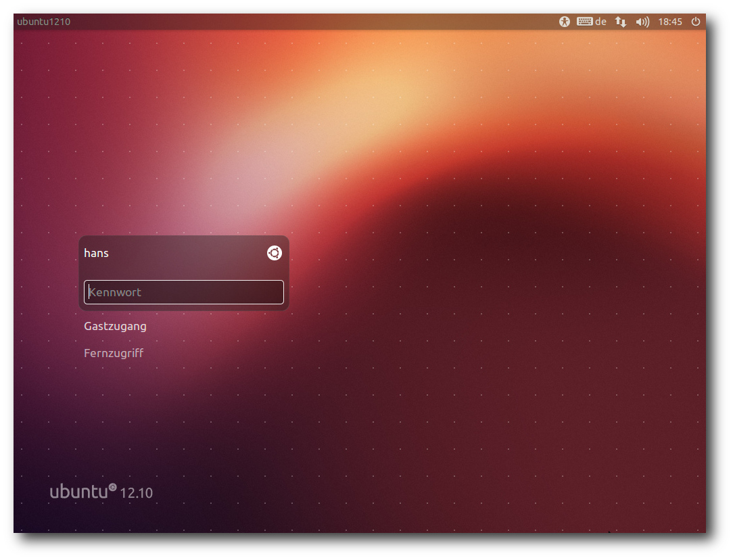Click the hostname ubuntu1210 label
This screenshot has height=560, width=733.
click(43, 22)
